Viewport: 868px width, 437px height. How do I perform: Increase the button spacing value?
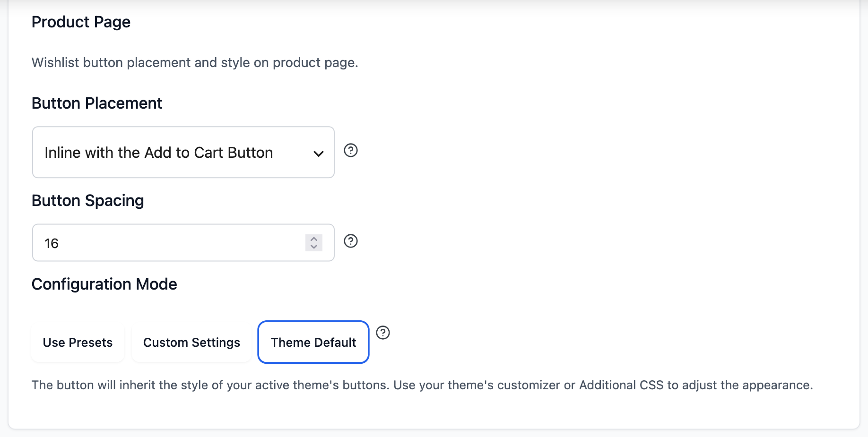[x=314, y=239]
